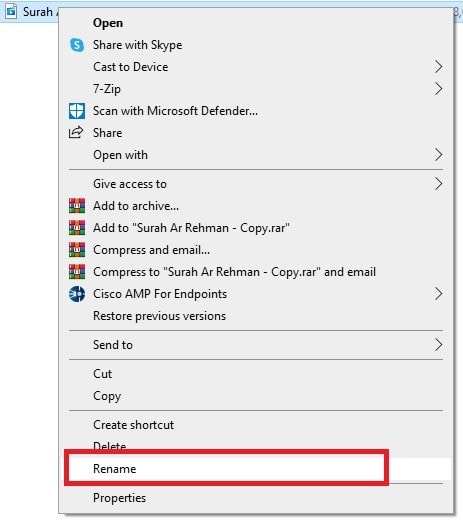
Task: Select Restore previous versions
Action: coord(255,316)
